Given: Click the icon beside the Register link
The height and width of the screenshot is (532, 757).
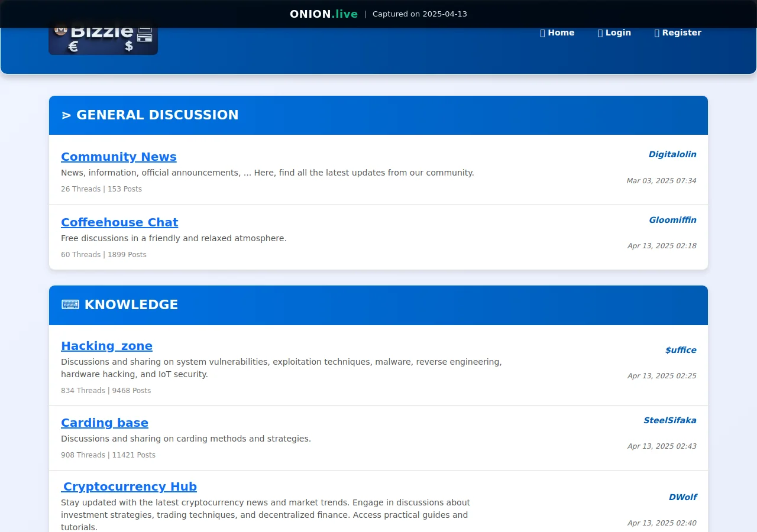Looking at the screenshot, I should [656, 33].
